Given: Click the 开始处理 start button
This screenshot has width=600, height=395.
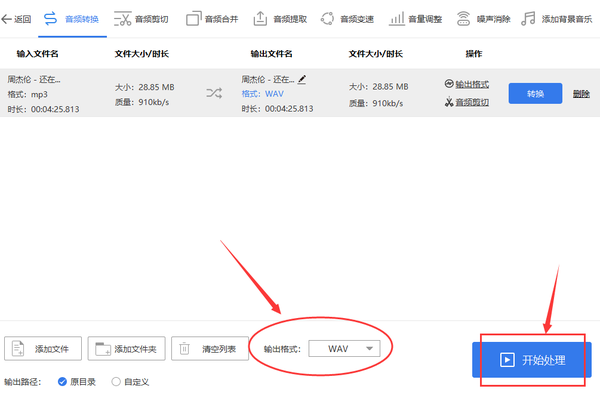Looking at the screenshot, I should (532, 360).
